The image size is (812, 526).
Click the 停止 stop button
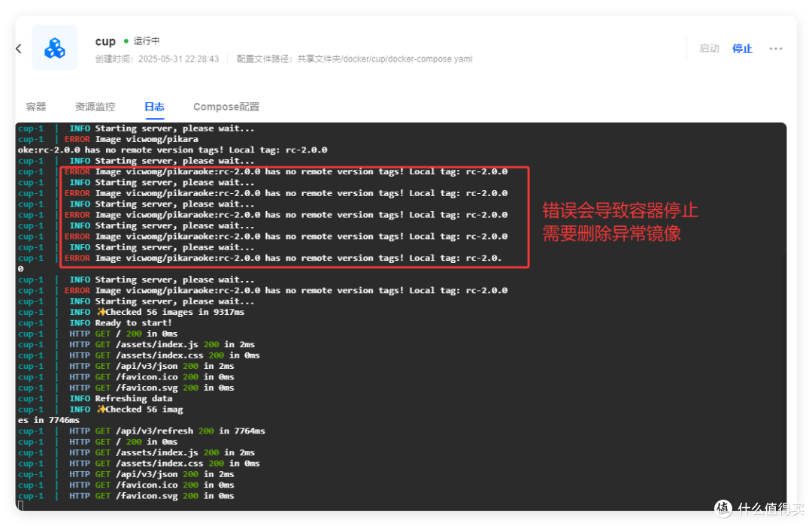742,48
